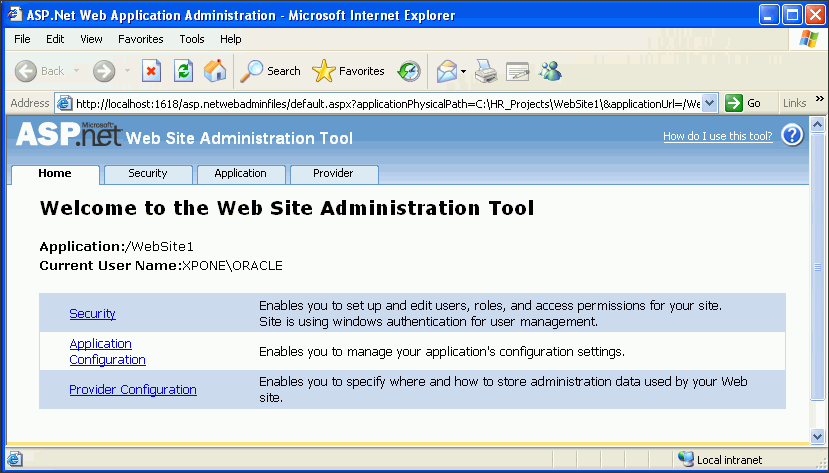Expand the Back button history arrow
Image resolution: width=829 pixels, height=473 pixels.
[76, 71]
